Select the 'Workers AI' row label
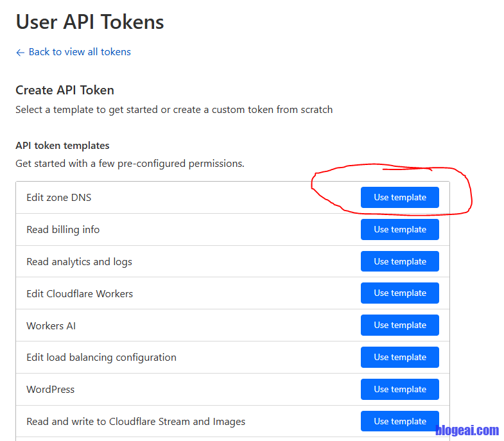 pyautogui.click(x=51, y=326)
